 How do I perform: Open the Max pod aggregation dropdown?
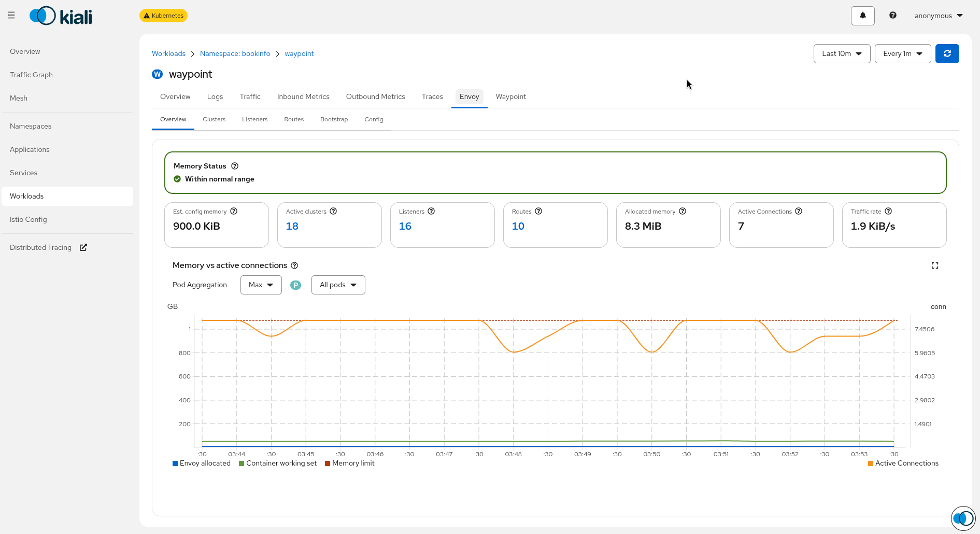[x=261, y=285]
